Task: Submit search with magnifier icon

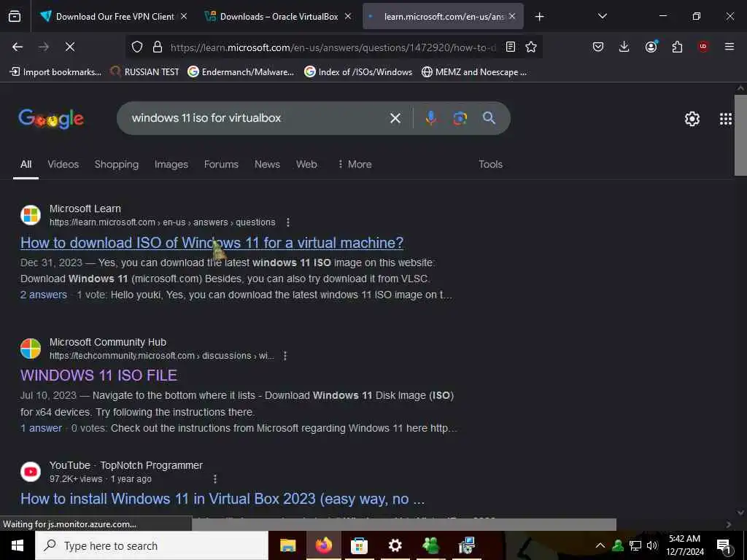Action: (x=489, y=118)
